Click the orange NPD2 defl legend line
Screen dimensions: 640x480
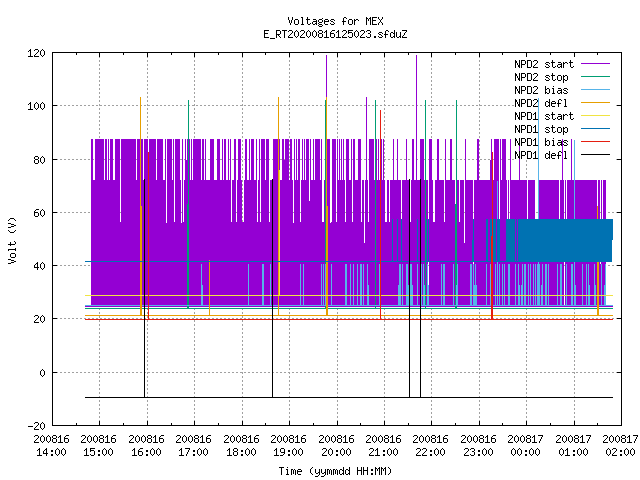[596, 103]
